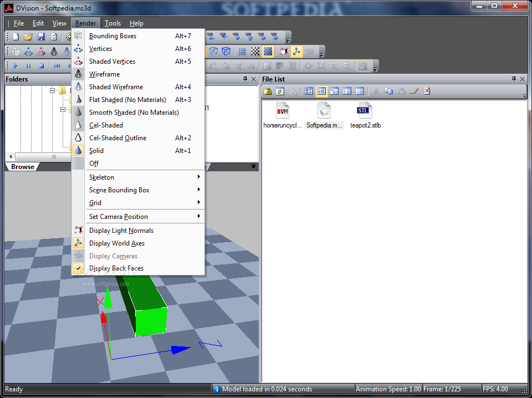This screenshot has width=532, height=398.
Task: Turn rendering Off in Render menu
Action: pos(138,164)
